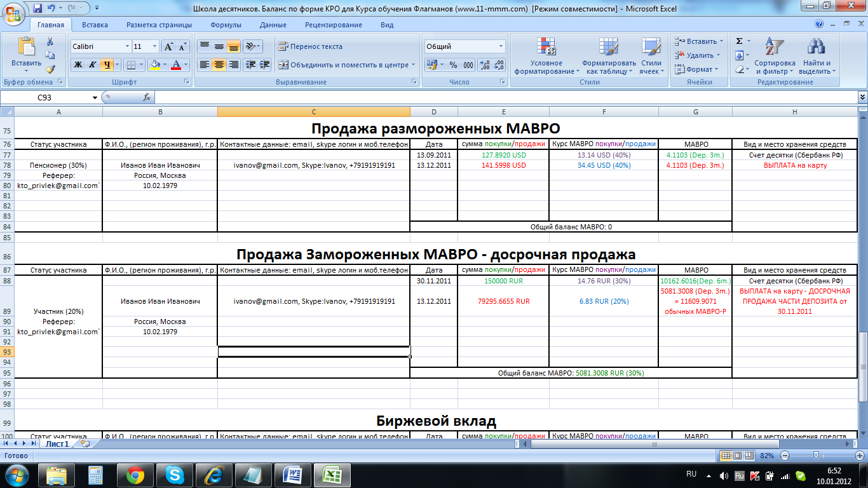The image size is (868, 488).
Task: Toggle underline Ч formatting
Action: pos(107,65)
